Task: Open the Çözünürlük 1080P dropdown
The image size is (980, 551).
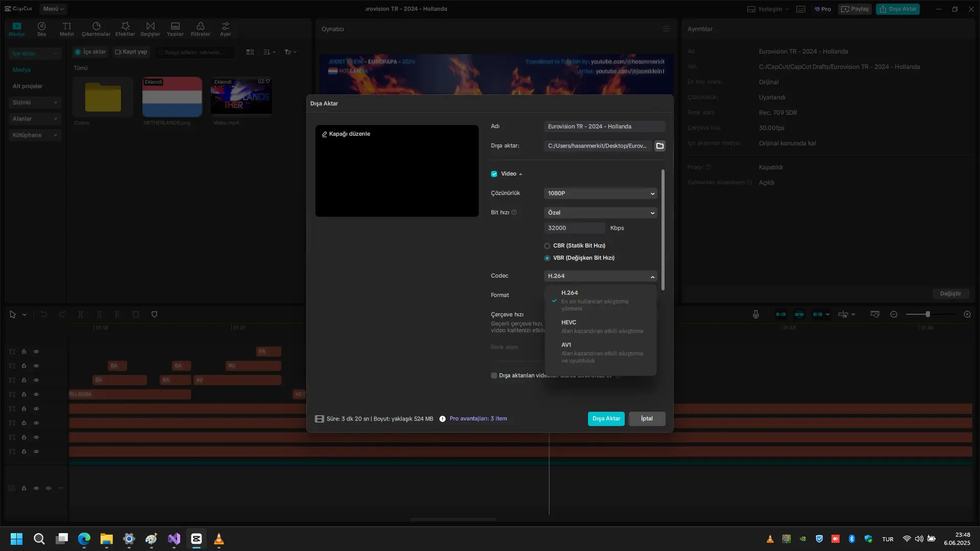Action: (600, 193)
